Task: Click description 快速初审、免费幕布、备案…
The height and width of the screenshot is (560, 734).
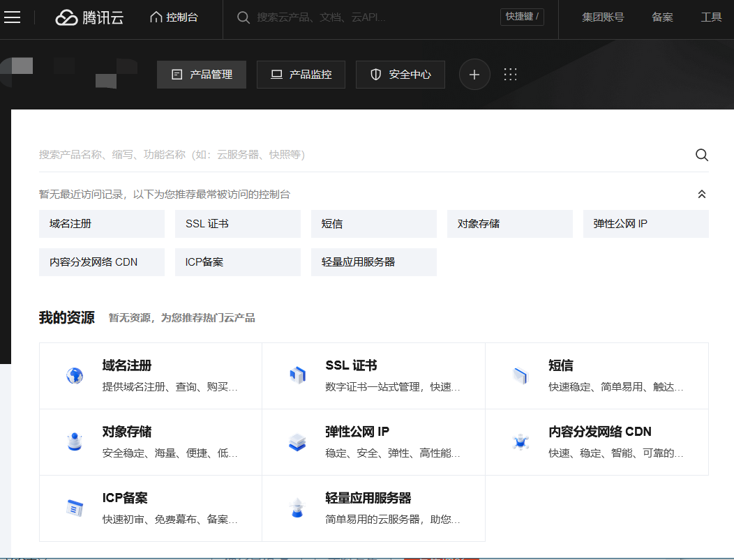Action: pos(170,520)
